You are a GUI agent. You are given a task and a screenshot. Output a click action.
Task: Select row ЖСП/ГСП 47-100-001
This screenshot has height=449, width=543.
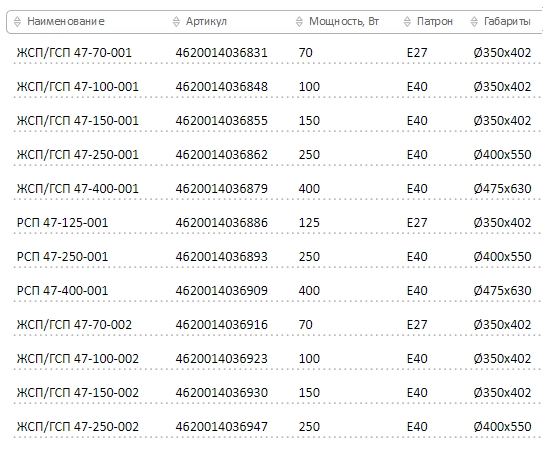click(x=277, y=87)
